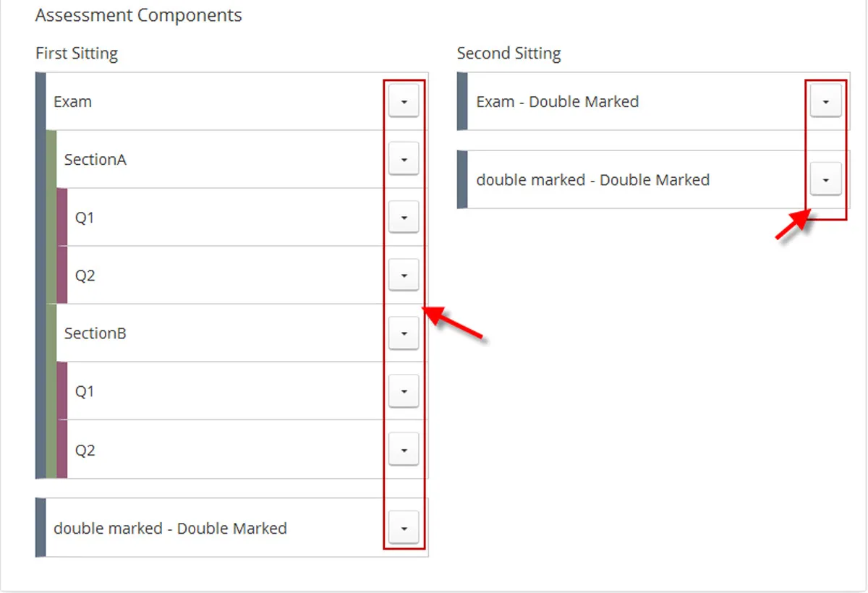
Task: Expand options for Q1 under SectionA
Action: pos(404,217)
